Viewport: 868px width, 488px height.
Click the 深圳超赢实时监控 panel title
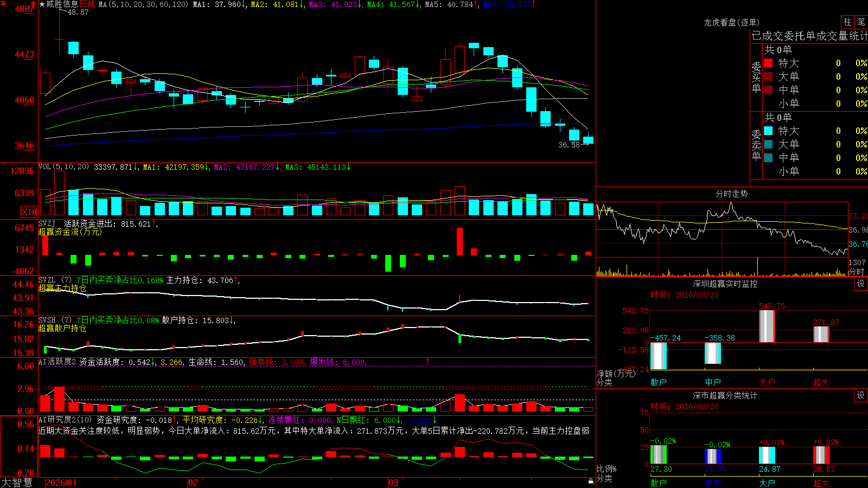coord(725,284)
